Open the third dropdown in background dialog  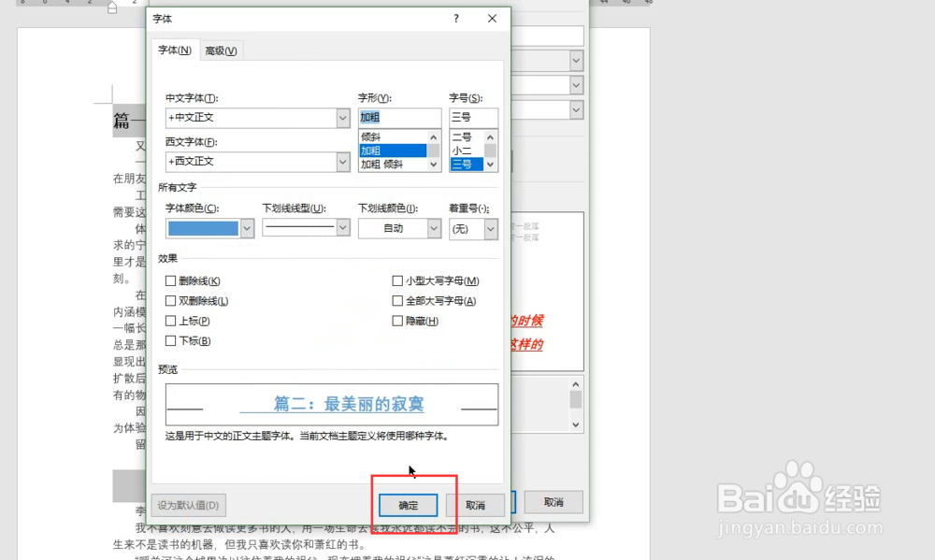[576, 110]
